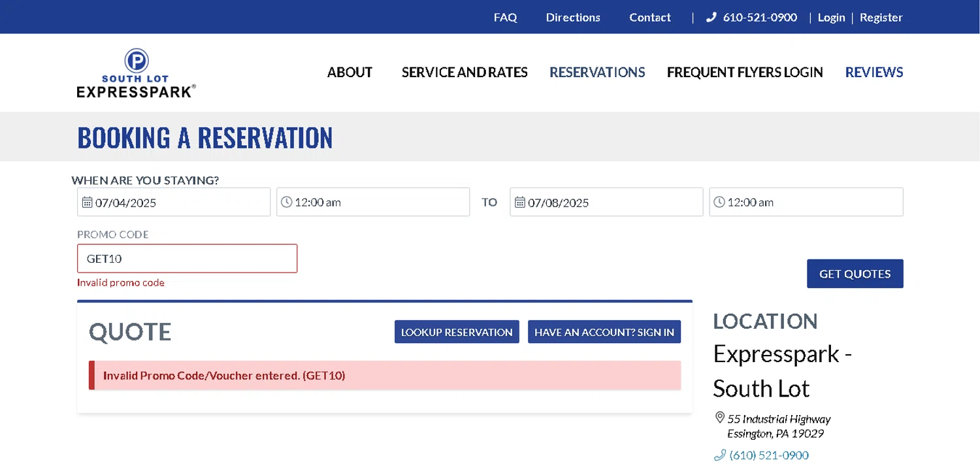Click the start time field 12:00 am
The image size is (980, 464).
(x=373, y=202)
